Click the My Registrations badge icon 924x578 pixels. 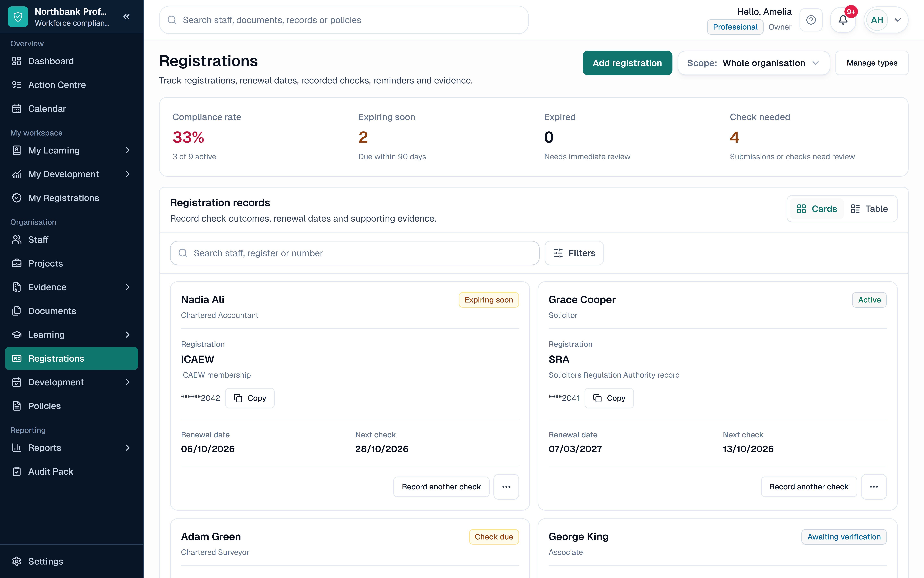(17, 198)
